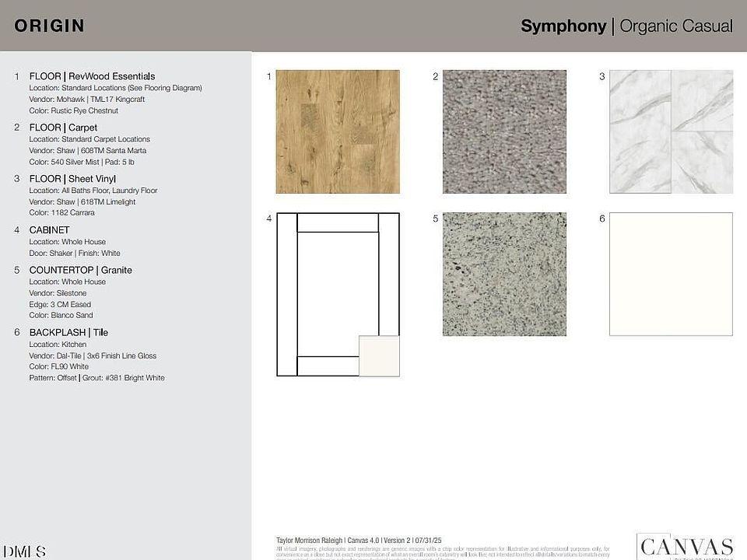Click the small white cabinet finish chip

379,356
